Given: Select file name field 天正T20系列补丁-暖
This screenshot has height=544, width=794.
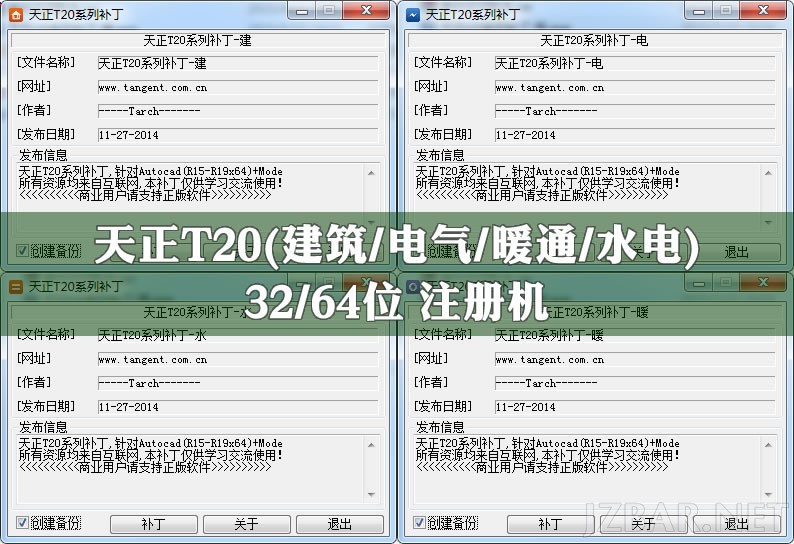Looking at the screenshot, I should point(635,335).
